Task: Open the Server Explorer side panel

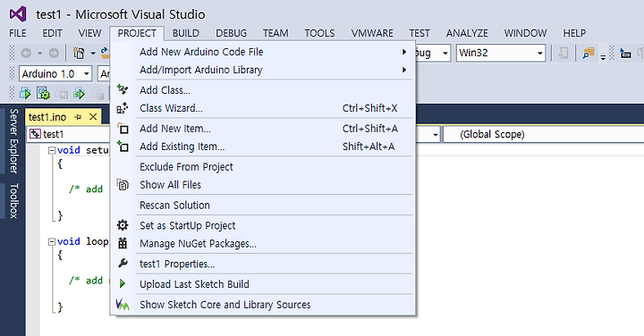Action: [14, 141]
